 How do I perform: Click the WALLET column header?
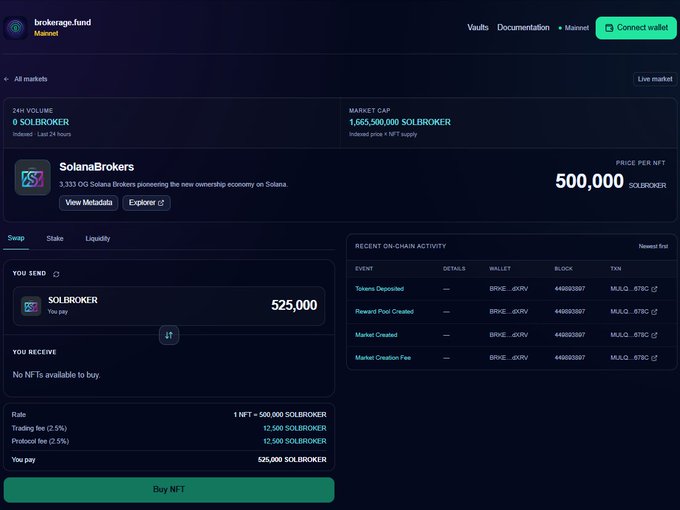(500, 269)
